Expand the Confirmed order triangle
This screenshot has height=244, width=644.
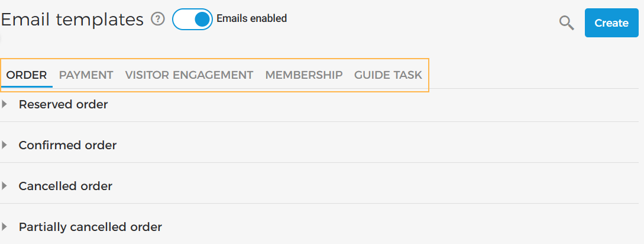point(5,145)
